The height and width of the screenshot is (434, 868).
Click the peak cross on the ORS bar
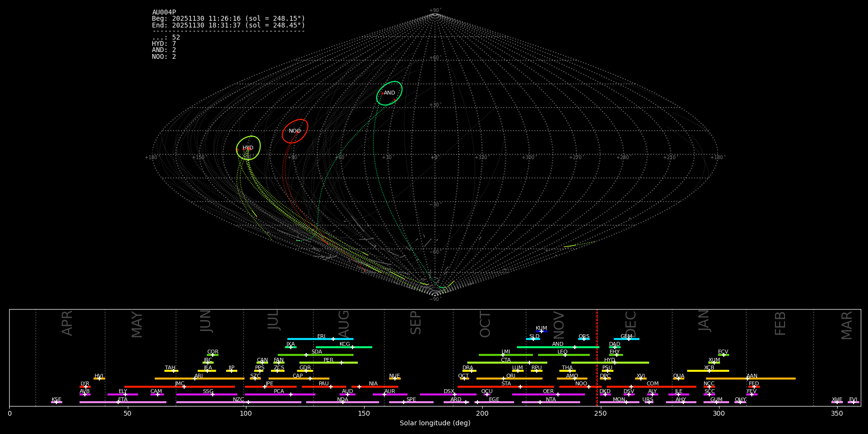pos(583,339)
